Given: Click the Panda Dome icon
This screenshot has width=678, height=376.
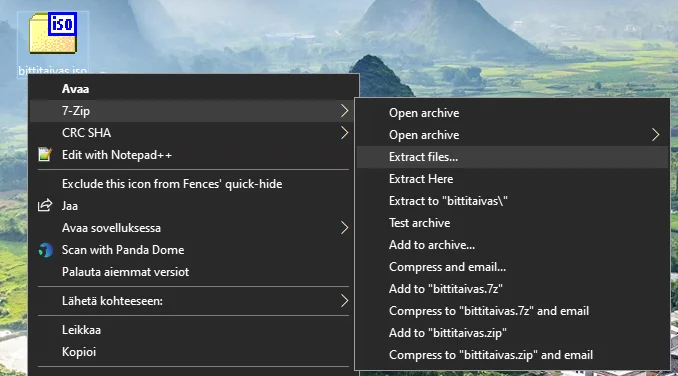Looking at the screenshot, I should click(45, 250).
